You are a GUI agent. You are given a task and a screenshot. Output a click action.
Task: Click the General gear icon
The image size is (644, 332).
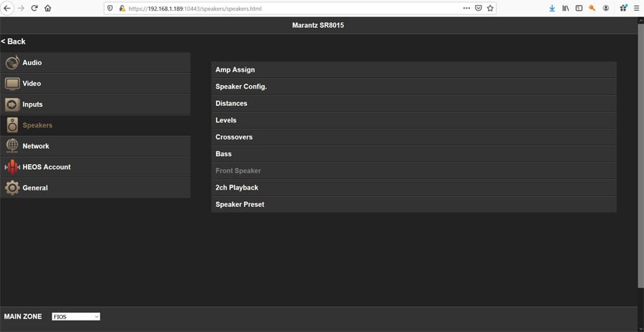(12, 187)
